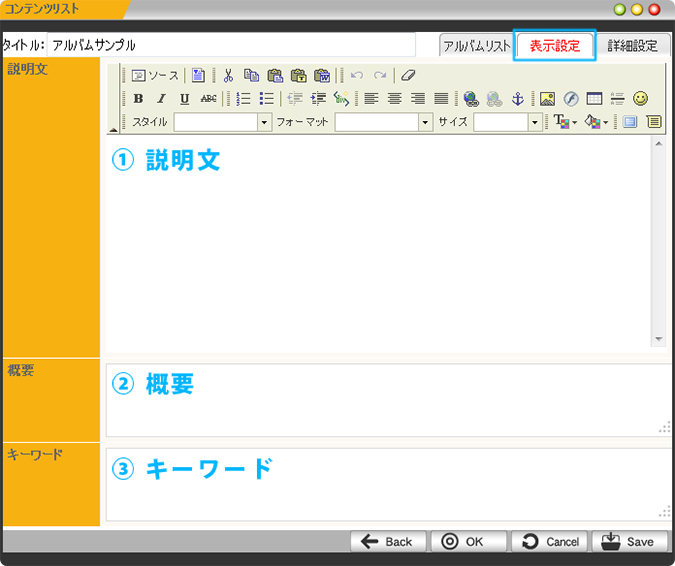Center align text
Image resolution: width=675 pixels, height=566 pixels.
[x=394, y=99]
